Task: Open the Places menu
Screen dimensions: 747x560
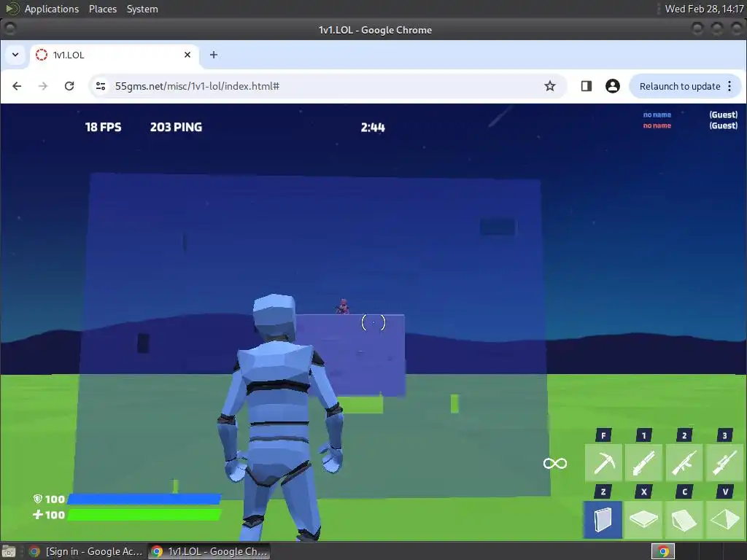Action: click(x=102, y=9)
